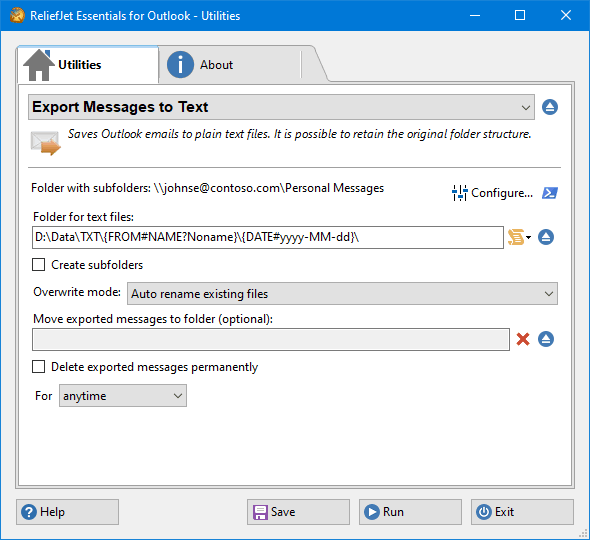Viewport: 590px width, 540px height.
Task: Close the ReliefJet Essentials window
Action: (x=566, y=15)
